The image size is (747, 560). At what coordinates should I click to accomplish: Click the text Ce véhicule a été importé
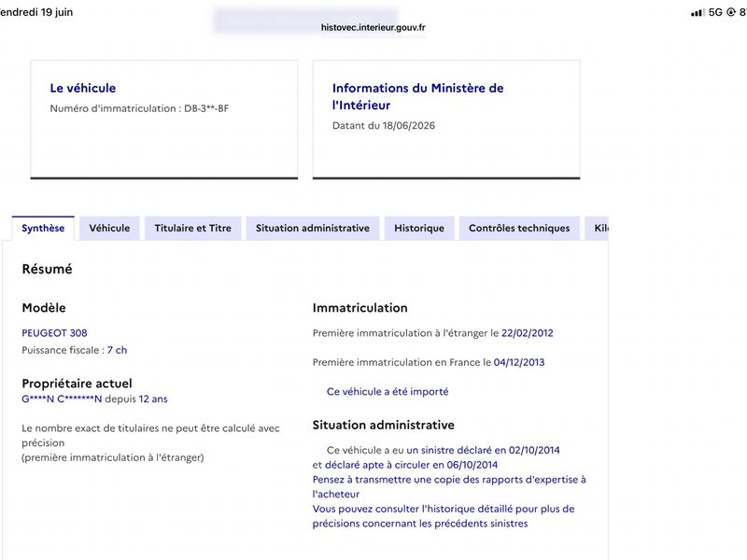(388, 391)
